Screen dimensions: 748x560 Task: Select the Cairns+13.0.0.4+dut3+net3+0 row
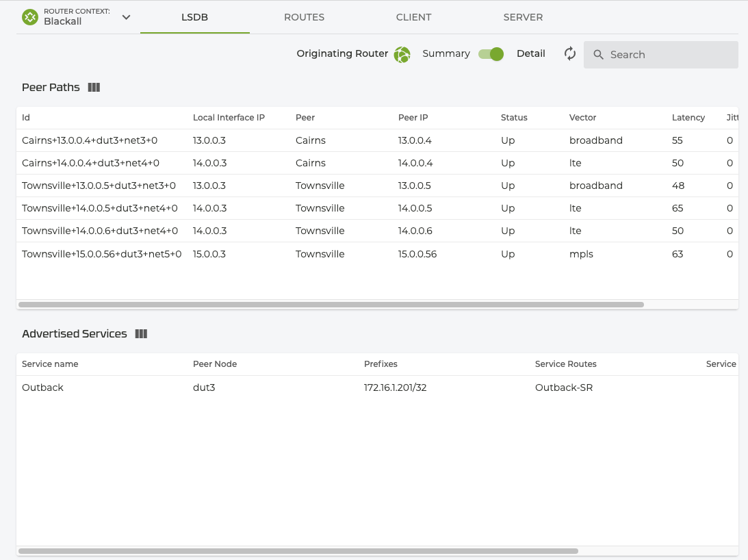(90, 140)
